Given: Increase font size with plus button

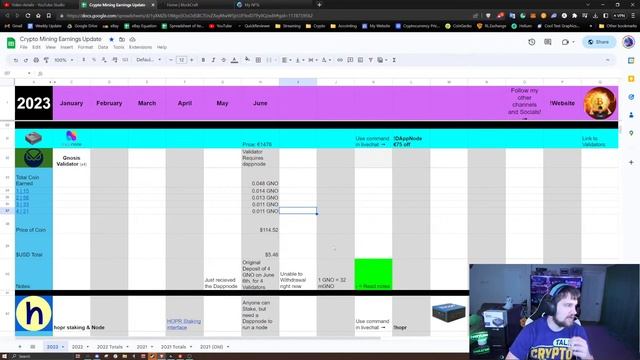Looking at the screenshot, I should pos(191,60).
